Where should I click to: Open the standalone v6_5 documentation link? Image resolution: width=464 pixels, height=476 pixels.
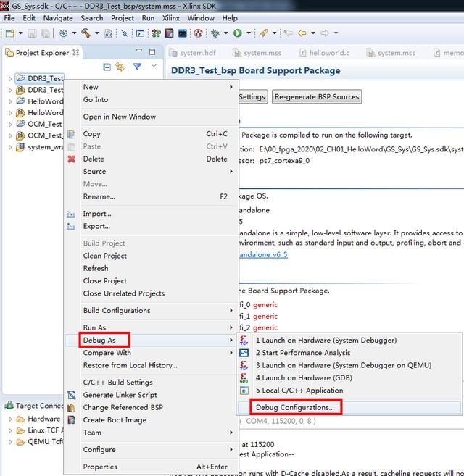tap(263, 255)
